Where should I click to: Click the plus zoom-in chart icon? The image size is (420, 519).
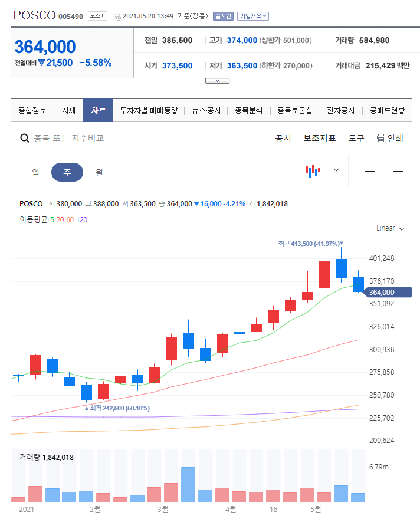pyautogui.click(x=398, y=171)
